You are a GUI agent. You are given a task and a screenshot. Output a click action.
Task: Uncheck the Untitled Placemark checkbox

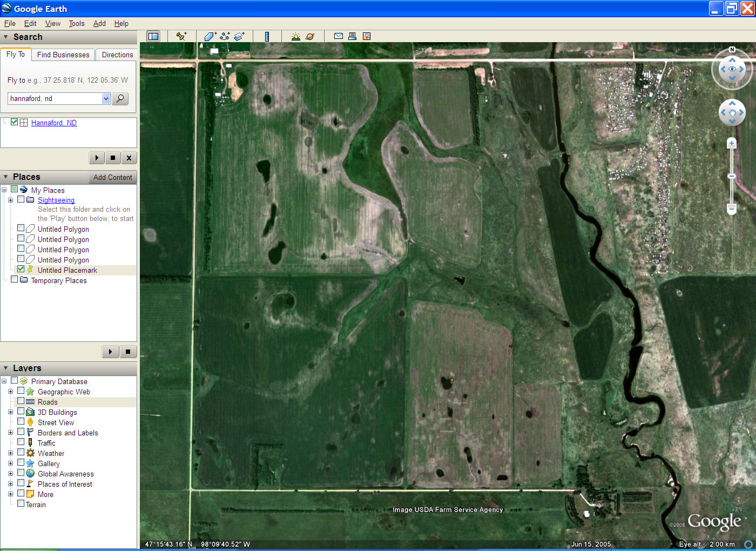point(21,269)
